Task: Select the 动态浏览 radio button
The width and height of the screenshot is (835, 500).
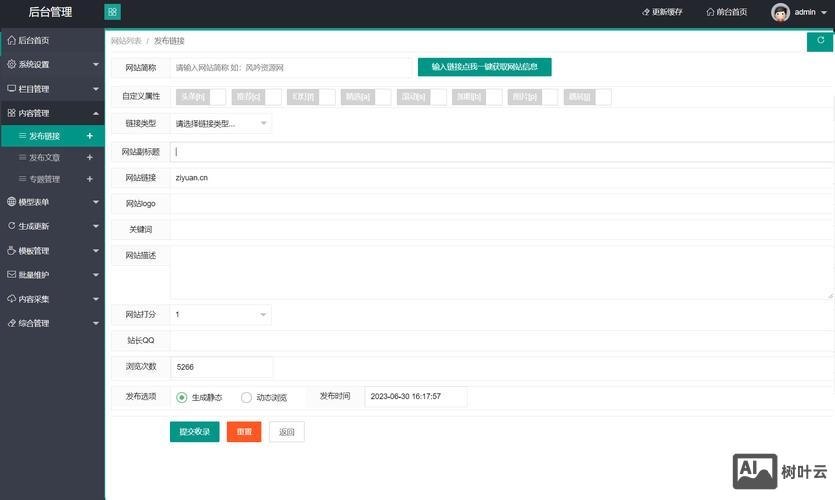Action: [x=247, y=397]
